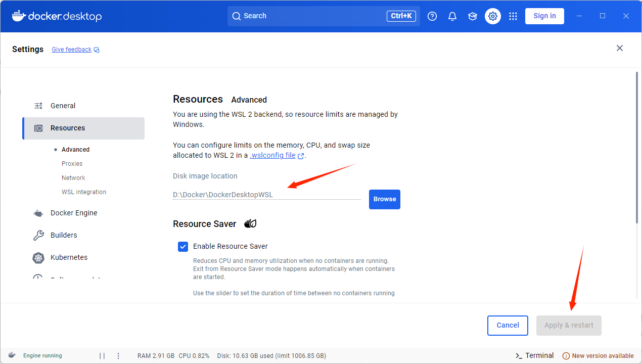Open the General settings section
642x364 pixels.
pos(83,106)
